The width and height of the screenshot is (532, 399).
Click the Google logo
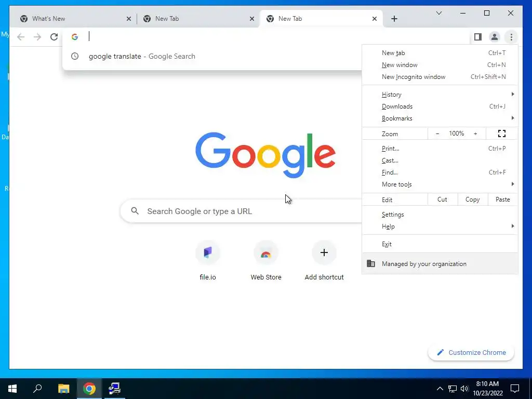pos(265,155)
